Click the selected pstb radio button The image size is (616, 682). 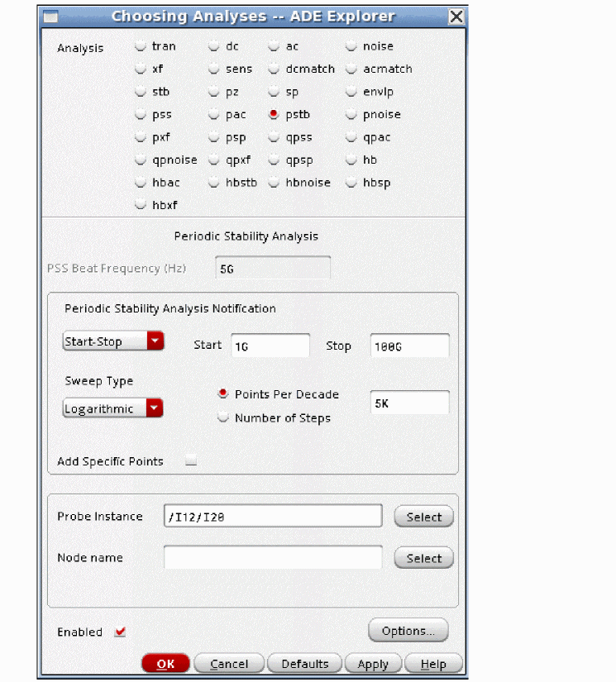274,114
